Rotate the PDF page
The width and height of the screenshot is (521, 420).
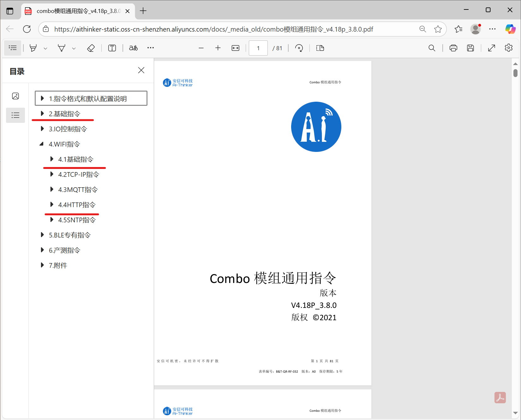click(299, 48)
